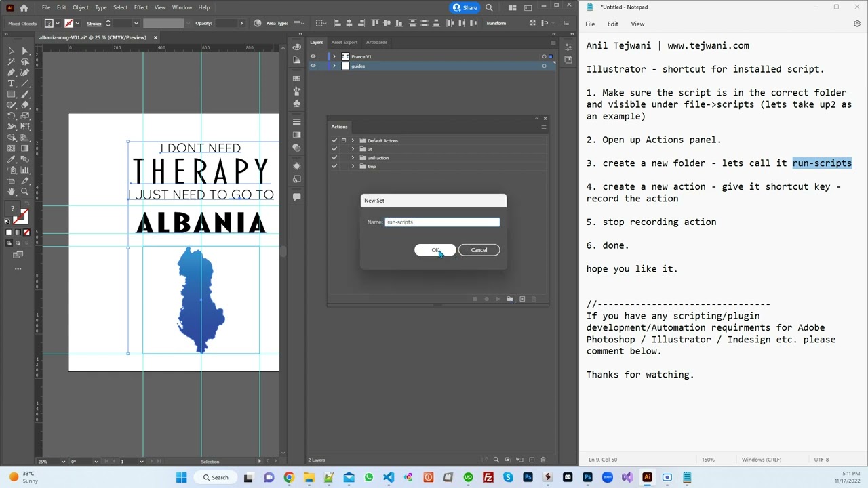This screenshot has height=488, width=868.
Task: Expand the France V1 layer
Action: click(334, 57)
